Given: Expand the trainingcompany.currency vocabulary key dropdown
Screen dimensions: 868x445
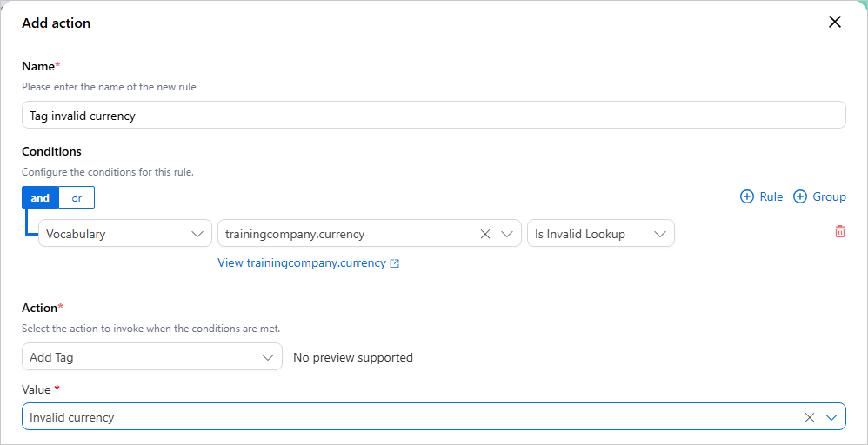Looking at the screenshot, I should (x=507, y=234).
